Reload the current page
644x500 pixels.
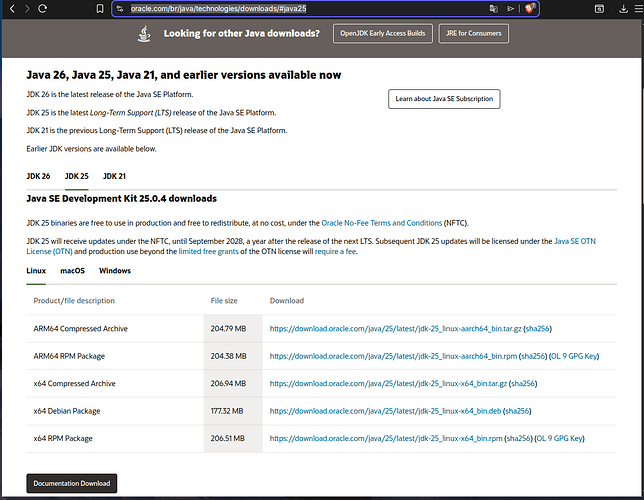click(x=42, y=9)
